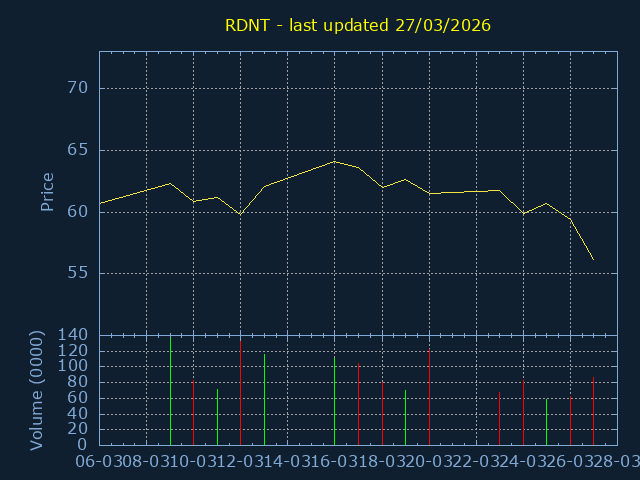This screenshot has width=640, height=480.
Task: Click the 55 price tick label
Action: click(x=78, y=273)
